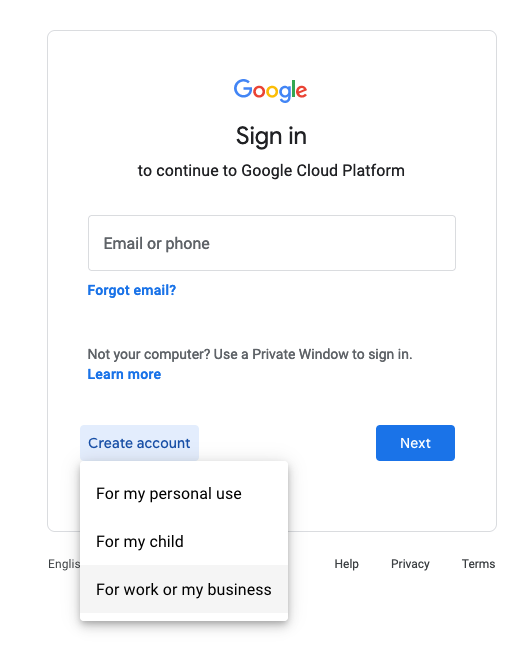Image resolution: width=518 pixels, height=656 pixels.
Task: Click the final red e in Google logo
Action: coord(301,91)
